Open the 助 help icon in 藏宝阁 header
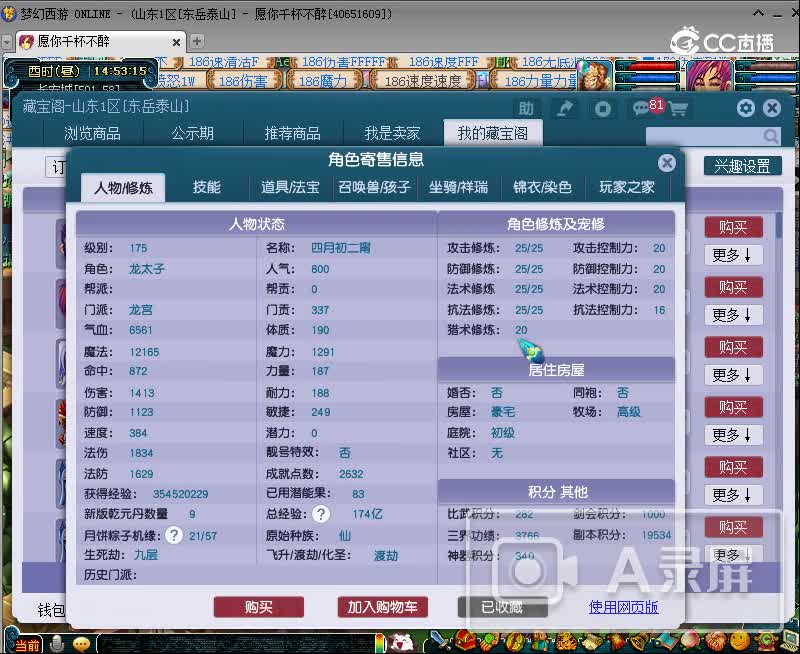800x654 pixels. (x=527, y=109)
